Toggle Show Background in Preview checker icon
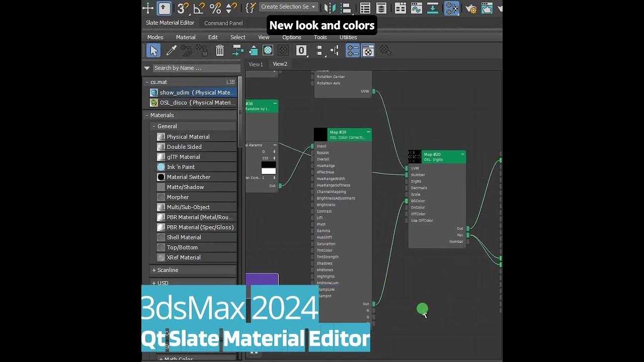The width and height of the screenshot is (644, 362). [283, 50]
